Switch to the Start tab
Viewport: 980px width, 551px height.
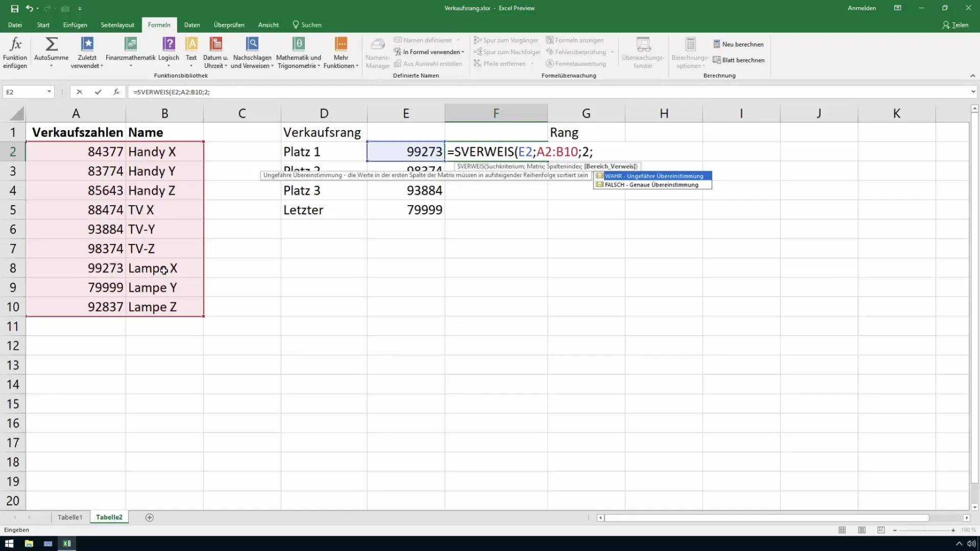(43, 24)
